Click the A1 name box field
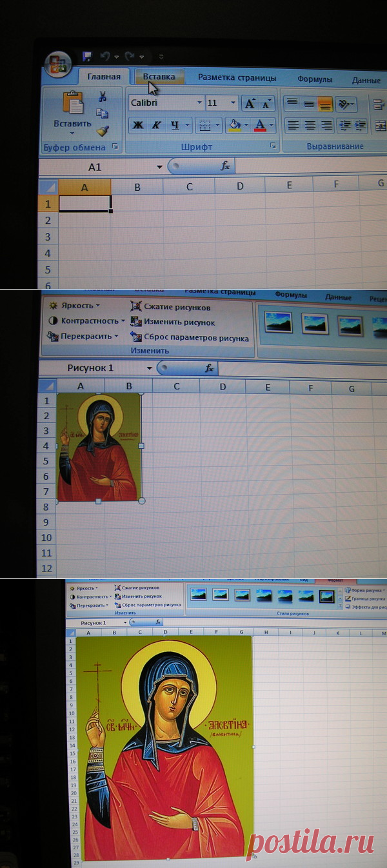Viewport: 387px width, 868px height. pos(95,167)
